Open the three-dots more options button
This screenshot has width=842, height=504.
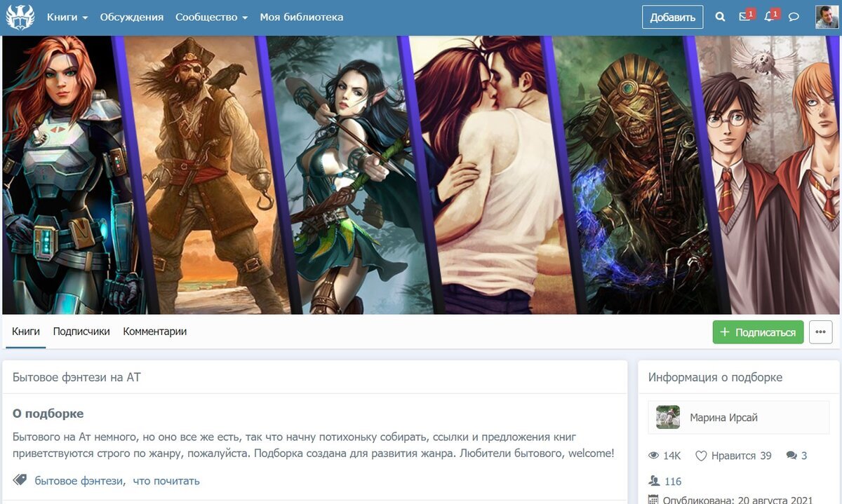(x=821, y=332)
